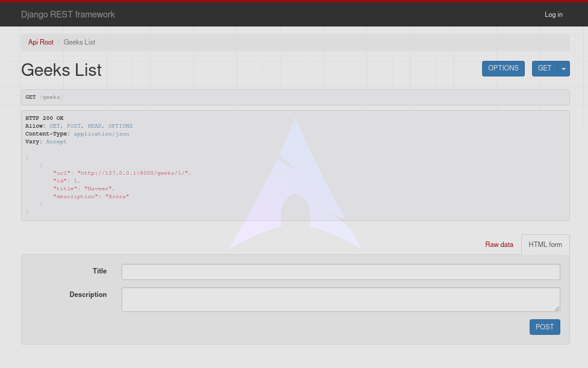588x368 pixels.
Task: Click the Django REST framework brand link
Action: point(68,14)
